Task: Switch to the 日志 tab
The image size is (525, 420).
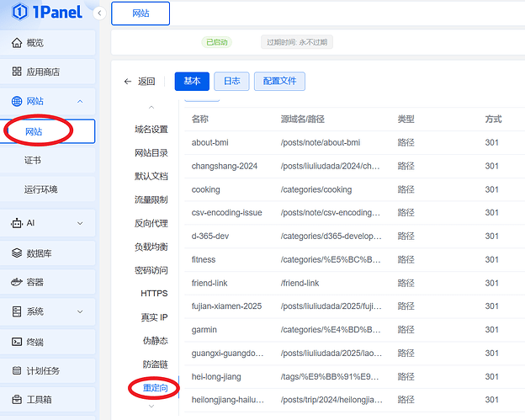Action: [231, 81]
